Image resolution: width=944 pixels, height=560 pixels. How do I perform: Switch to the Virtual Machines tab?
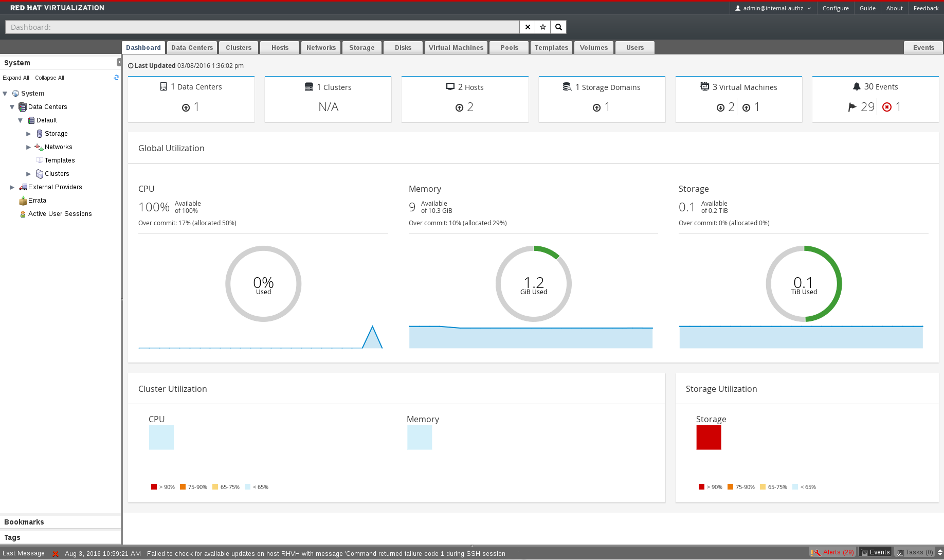[x=456, y=48]
